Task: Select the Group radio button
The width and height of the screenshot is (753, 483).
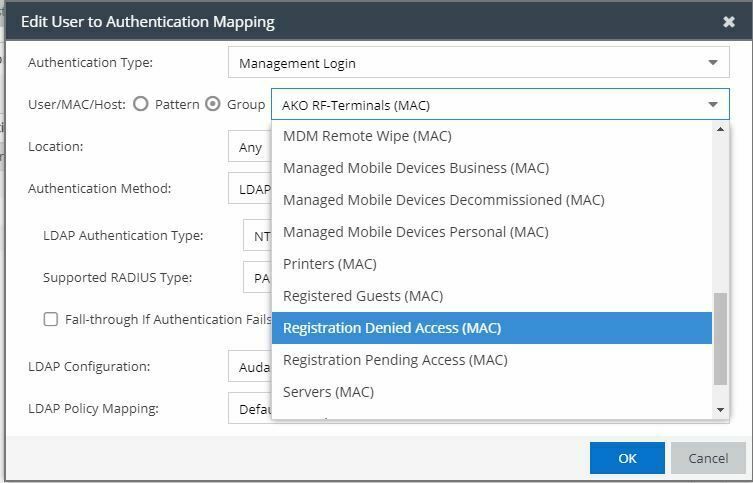Action: 213,104
